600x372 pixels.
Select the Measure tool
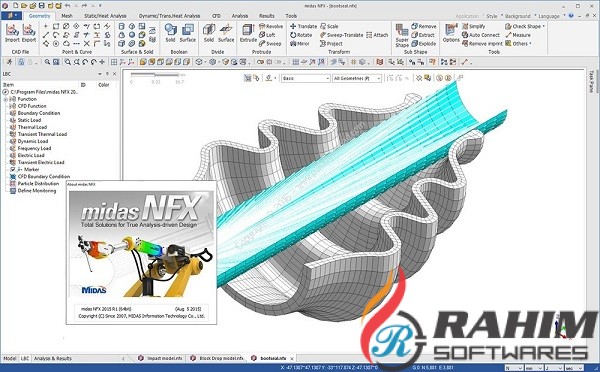pyautogui.click(x=518, y=35)
